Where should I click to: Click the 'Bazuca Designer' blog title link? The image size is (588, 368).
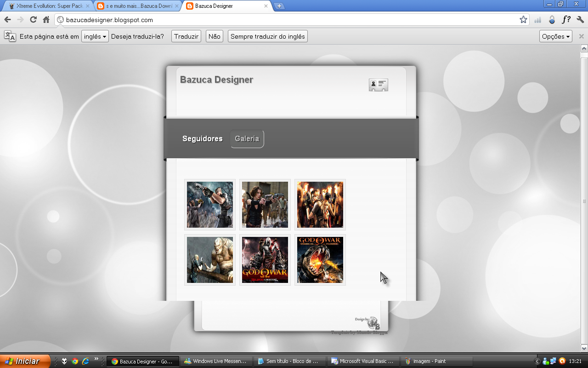pos(216,80)
